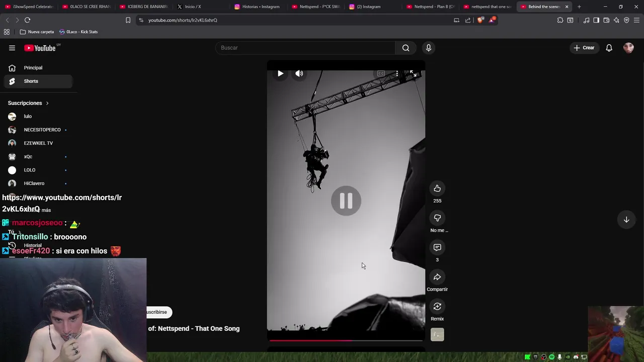
Task: Open the Nueva carpeta bookmark folder
Action: (37, 32)
